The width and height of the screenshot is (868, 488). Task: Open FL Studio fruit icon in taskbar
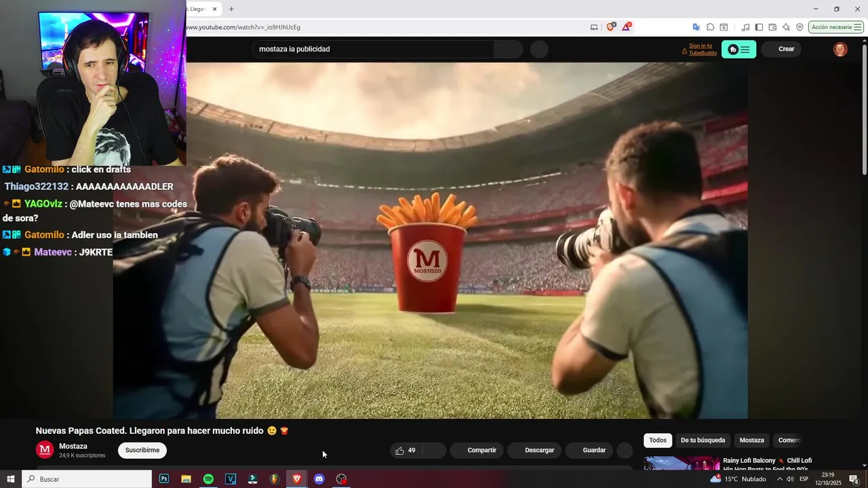click(x=275, y=479)
